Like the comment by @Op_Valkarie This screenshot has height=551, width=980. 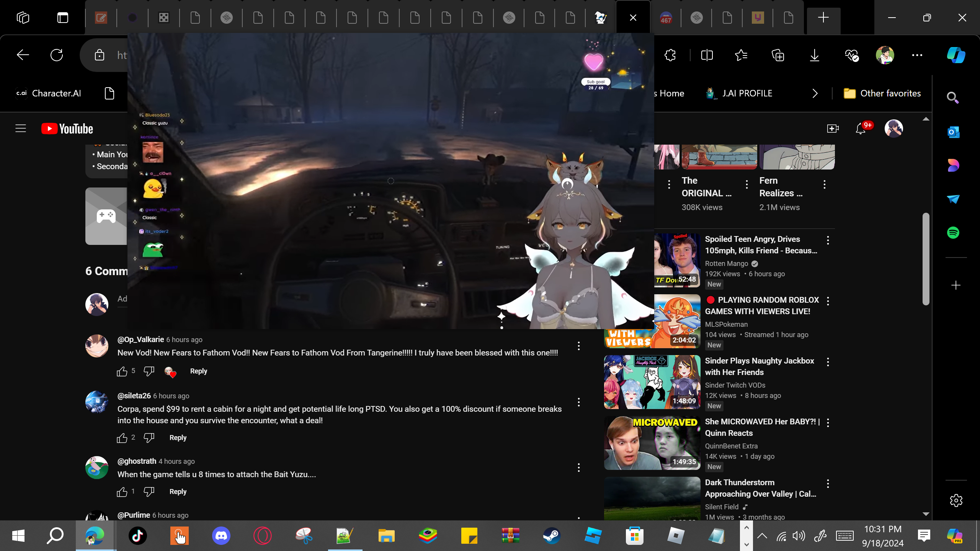click(122, 371)
